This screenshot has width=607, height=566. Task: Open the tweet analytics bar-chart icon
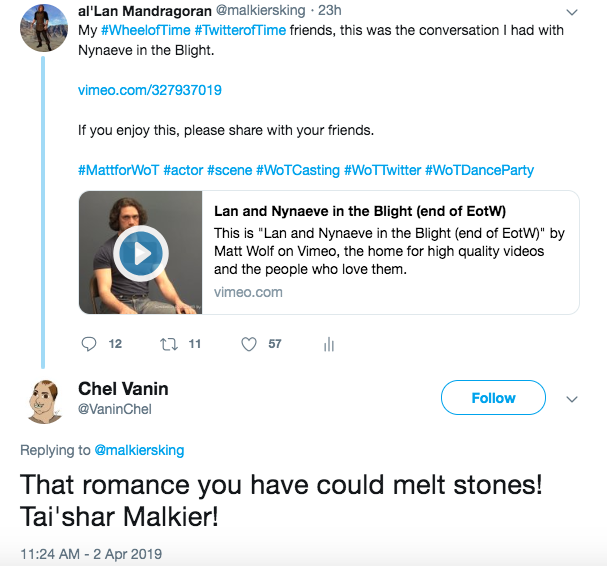328,344
